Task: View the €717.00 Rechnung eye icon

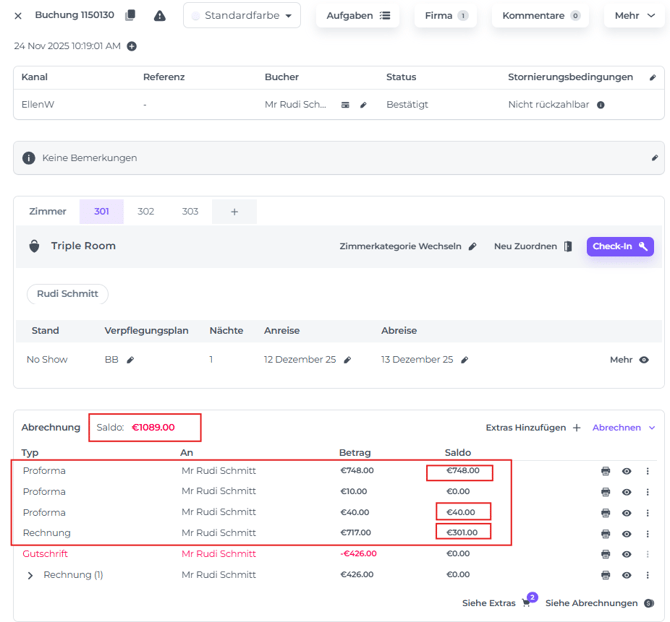Action: click(x=627, y=533)
